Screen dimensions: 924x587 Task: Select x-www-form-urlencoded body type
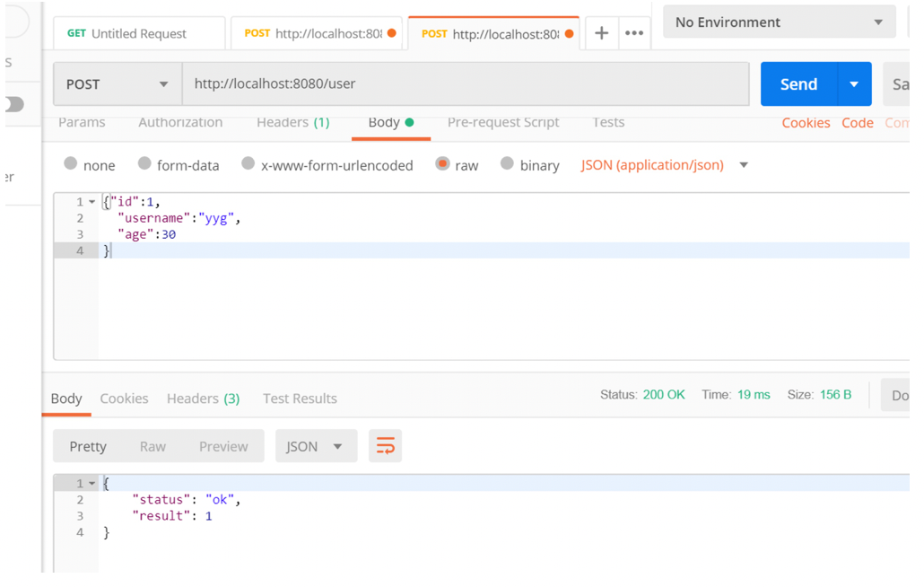[248, 163]
